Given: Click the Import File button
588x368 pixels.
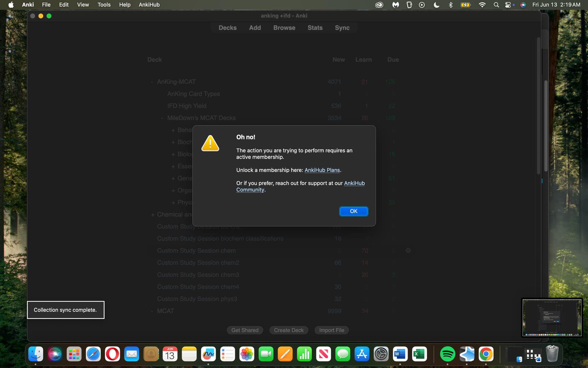Looking at the screenshot, I should 331,330.
